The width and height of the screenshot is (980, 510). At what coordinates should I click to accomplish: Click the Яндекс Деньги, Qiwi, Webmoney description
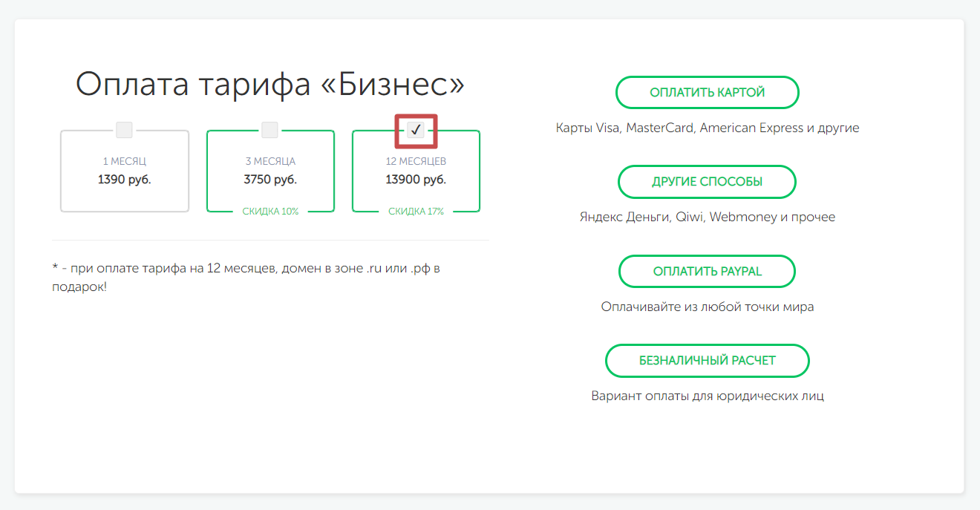[707, 218]
